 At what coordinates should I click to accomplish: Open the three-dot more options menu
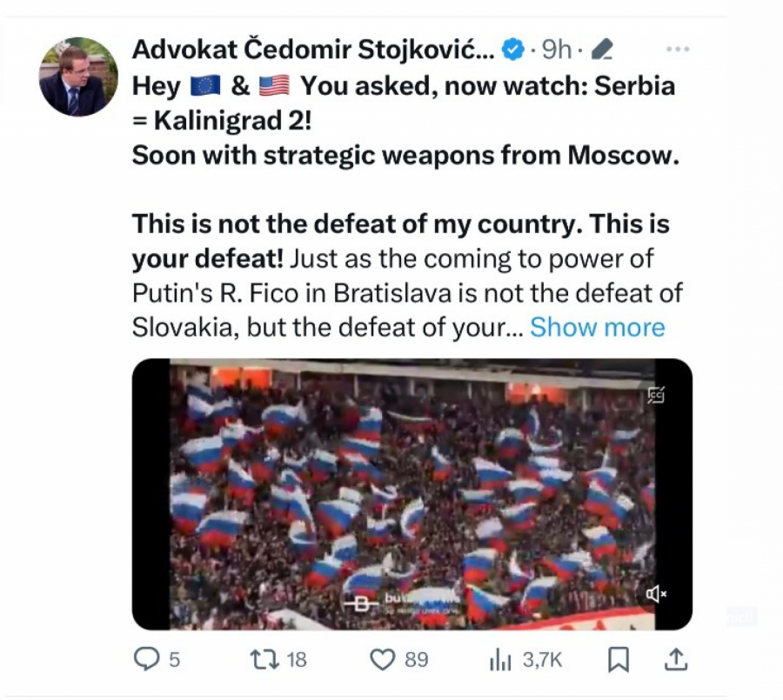tap(676, 49)
